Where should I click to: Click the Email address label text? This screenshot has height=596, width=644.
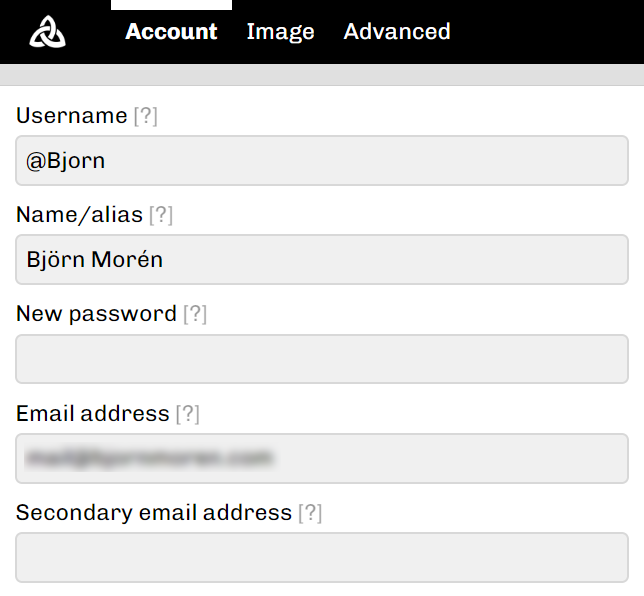pyautogui.click(x=93, y=413)
